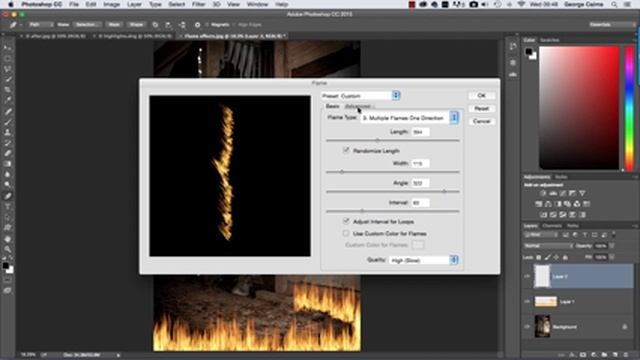Click the Selection button in options bar
This screenshot has height=360, width=640.
[x=86, y=25]
